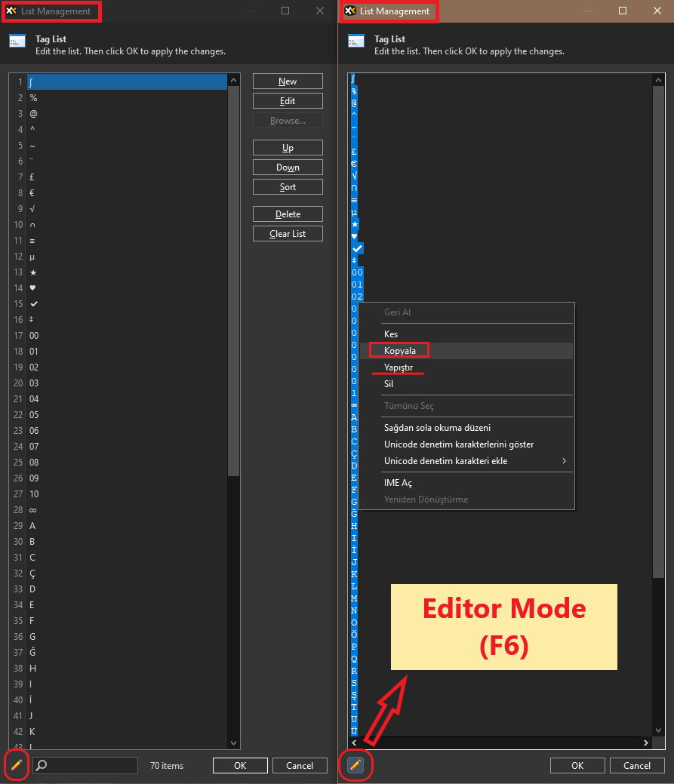Viewport: 674px width, 784px height.
Task: Enable Editor Mode with pencil icon in left dialog
Action: pyautogui.click(x=17, y=765)
